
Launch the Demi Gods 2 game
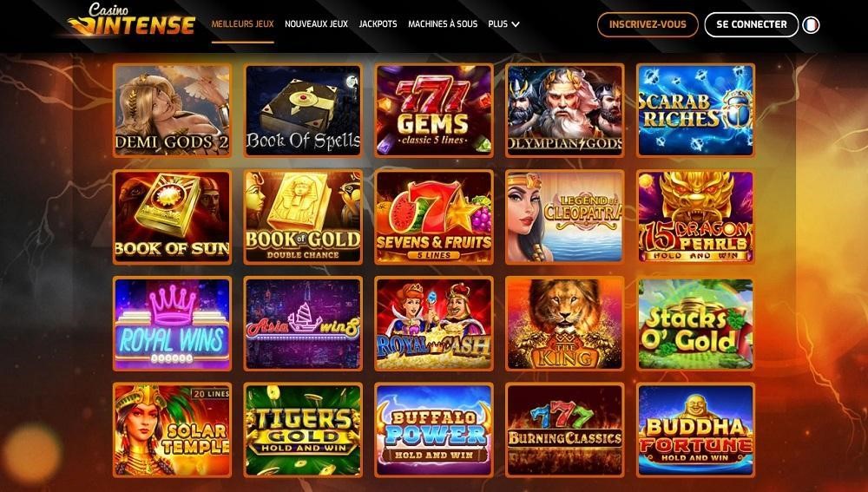(172, 110)
